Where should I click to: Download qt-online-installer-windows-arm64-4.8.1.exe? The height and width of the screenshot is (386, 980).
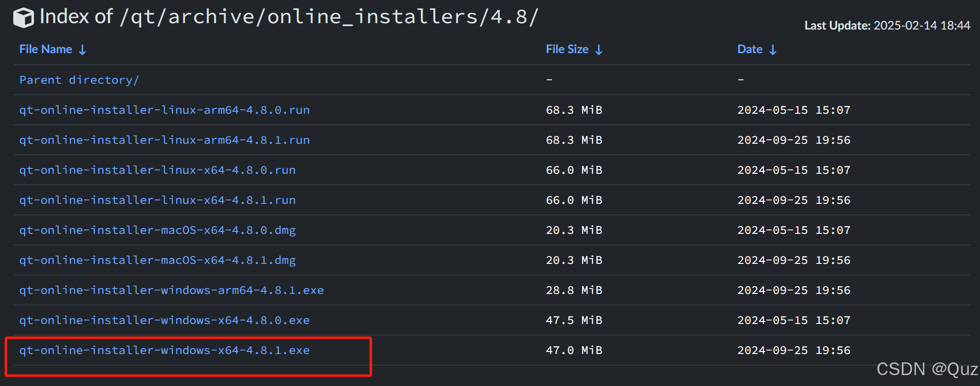tap(171, 290)
